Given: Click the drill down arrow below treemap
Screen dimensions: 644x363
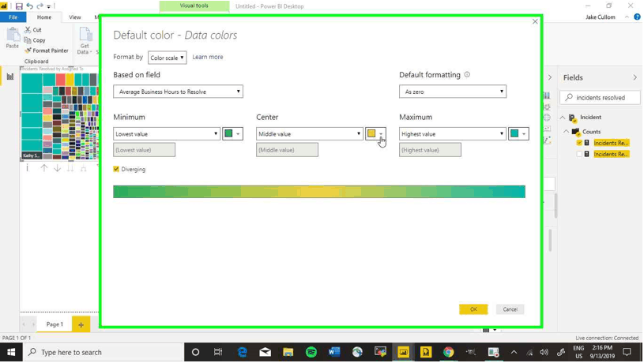Looking at the screenshot, I should click(x=57, y=168).
